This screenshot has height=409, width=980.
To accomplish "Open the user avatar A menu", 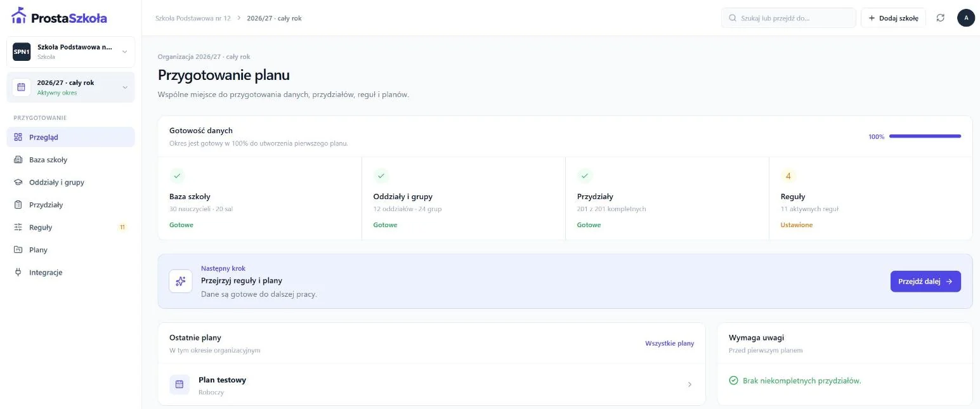I will pos(966,18).
